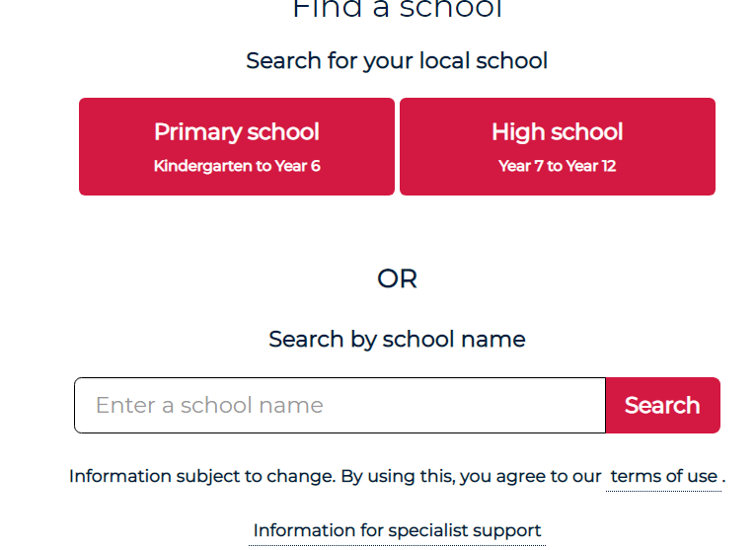Click the 'Enter a school name' placeholder text
The width and height of the screenshot is (756, 550).
[x=209, y=405]
